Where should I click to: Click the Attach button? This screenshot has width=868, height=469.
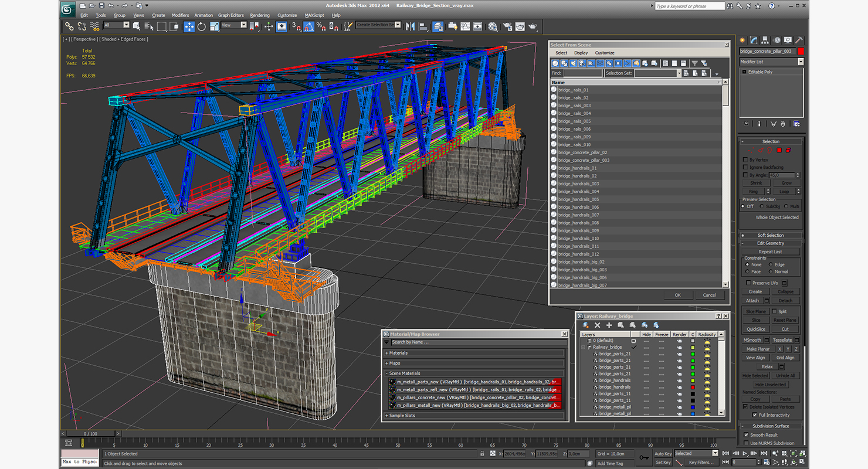pos(752,301)
